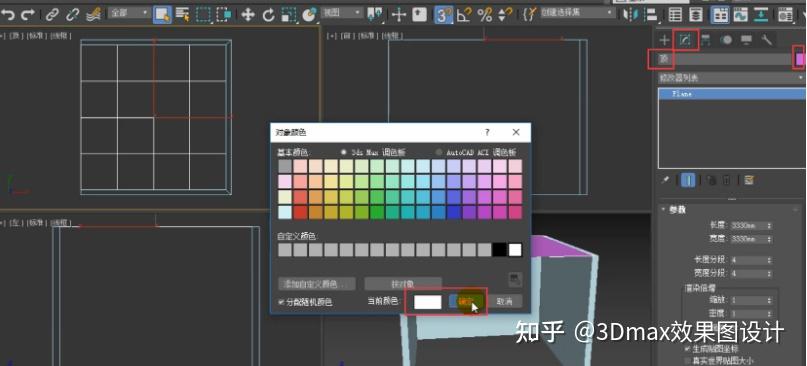
Task: Activate the Select and Move tool
Action: pyautogui.click(x=248, y=14)
